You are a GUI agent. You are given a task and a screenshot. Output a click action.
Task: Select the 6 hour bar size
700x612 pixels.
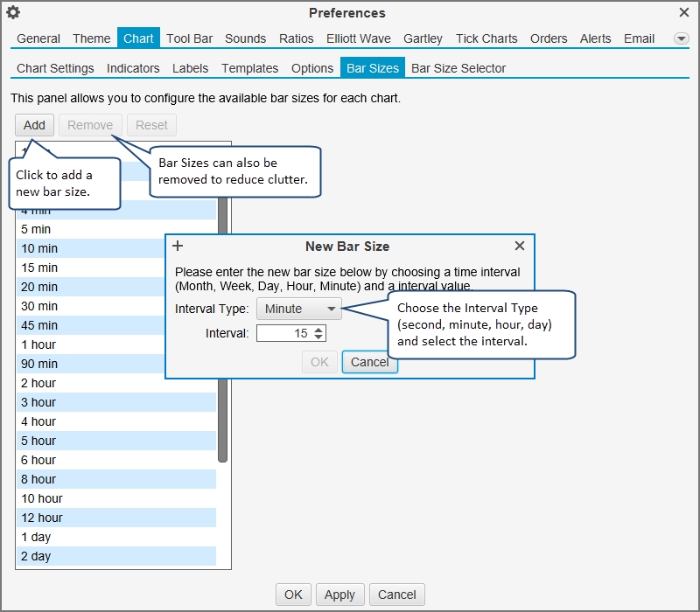tap(116, 460)
